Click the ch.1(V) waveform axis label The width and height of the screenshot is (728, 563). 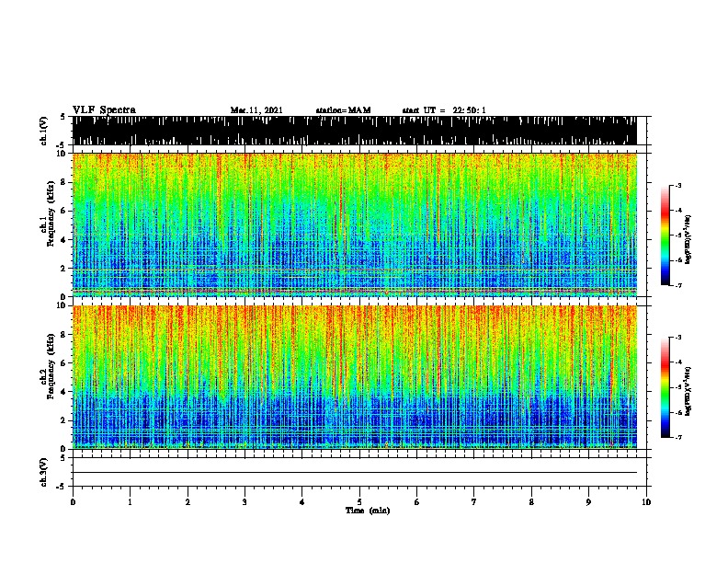pyautogui.click(x=44, y=131)
